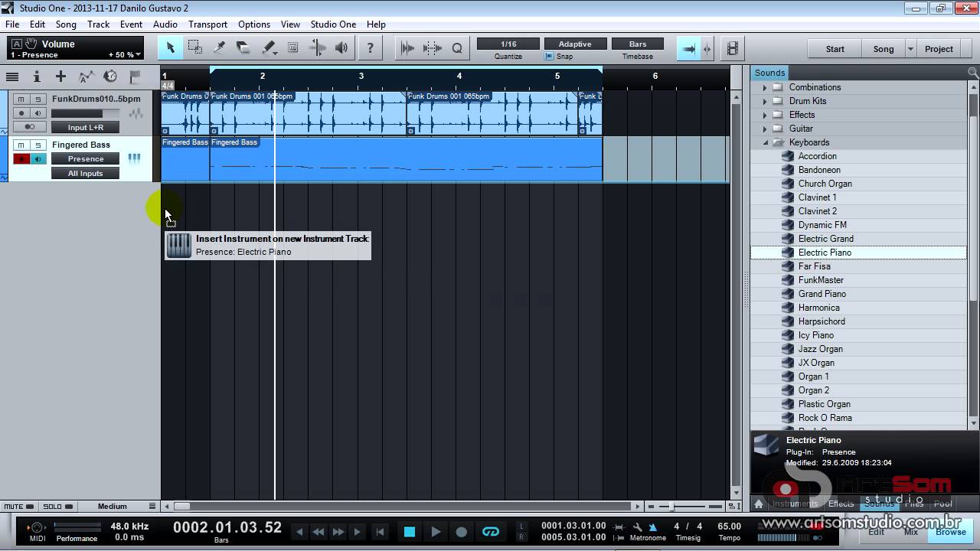The width and height of the screenshot is (980, 551).
Task: Open the Adaptive snap mode dropdown
Action: [575, 44]
